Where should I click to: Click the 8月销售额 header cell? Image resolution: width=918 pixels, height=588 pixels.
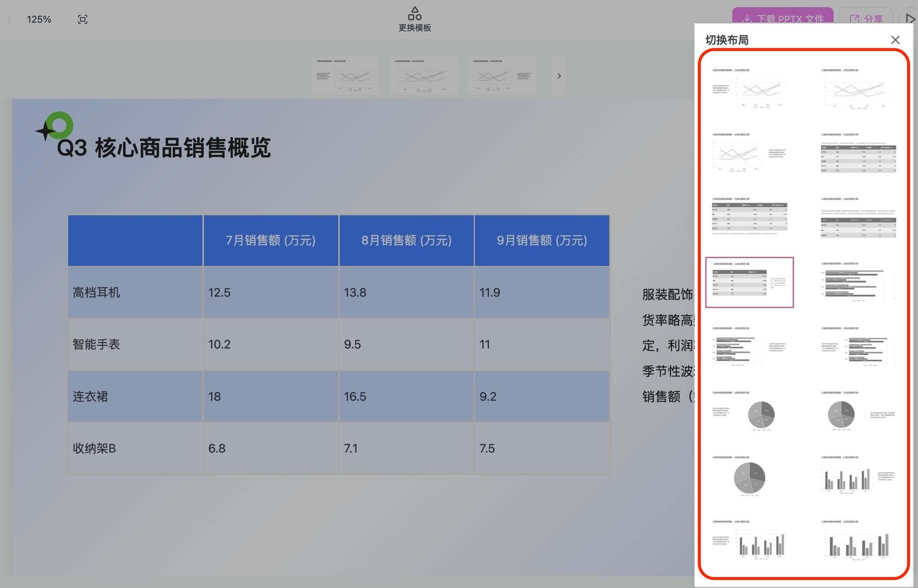tap(406, 241)
